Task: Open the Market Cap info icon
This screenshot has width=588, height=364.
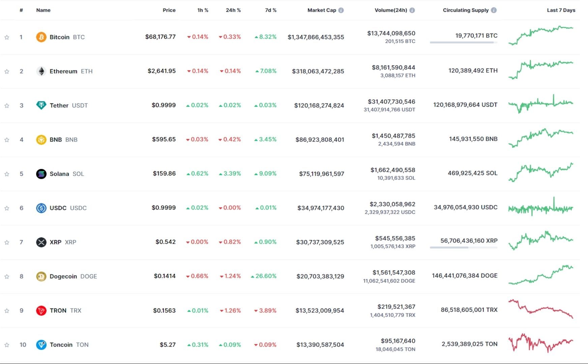Action: 340,10
